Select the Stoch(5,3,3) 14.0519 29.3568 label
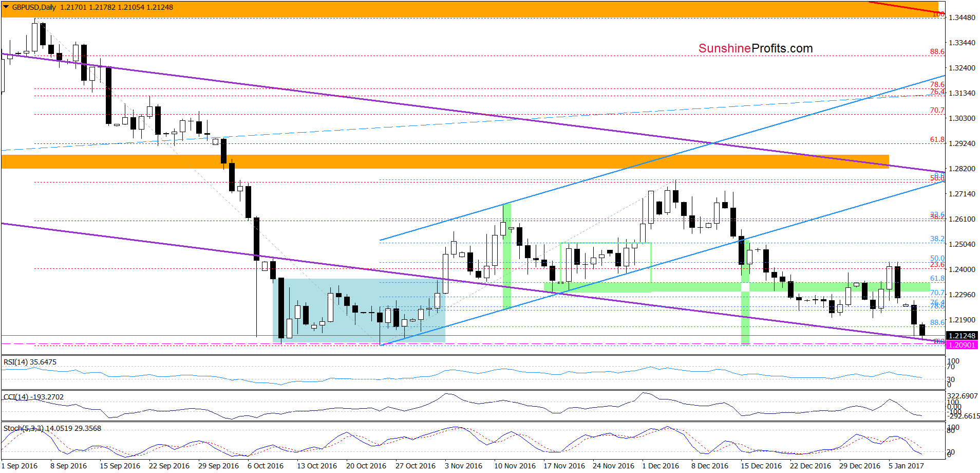 [x=52, y=428]
